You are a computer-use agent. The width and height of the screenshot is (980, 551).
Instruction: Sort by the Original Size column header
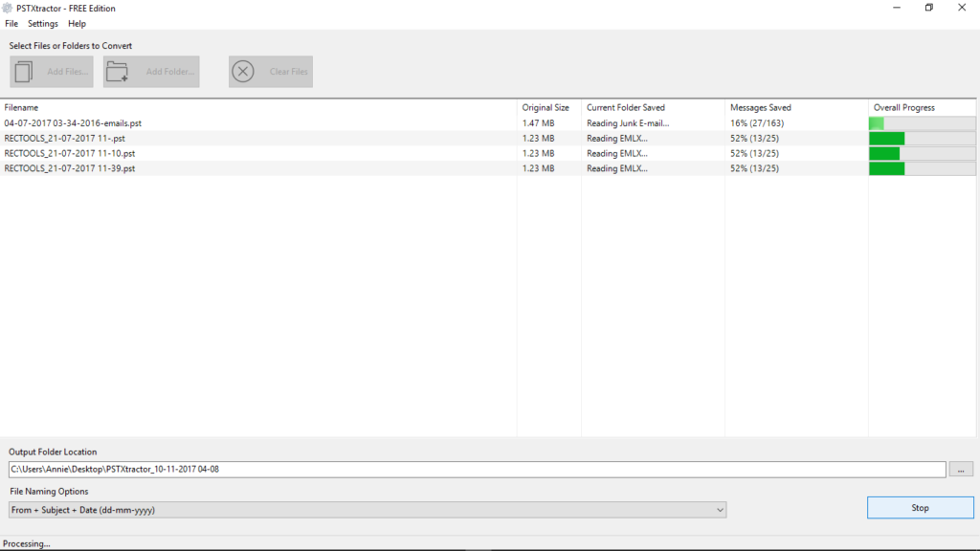(x=548, y=107)
